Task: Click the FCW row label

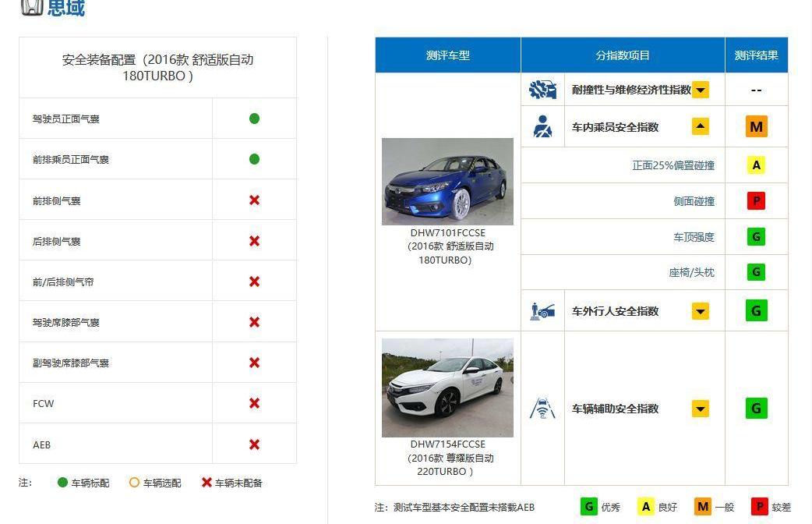Action: pos(43,403)
